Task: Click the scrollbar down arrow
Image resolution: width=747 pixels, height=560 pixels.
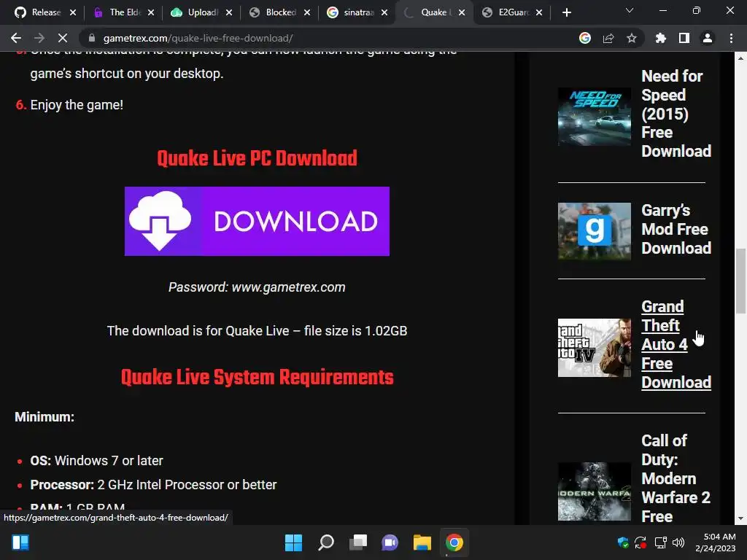Action: [x=740, y=518]
